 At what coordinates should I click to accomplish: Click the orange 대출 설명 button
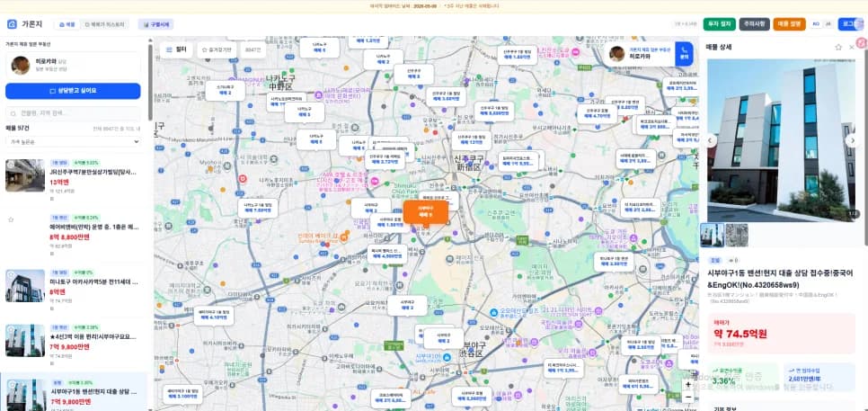coord(790,24)
